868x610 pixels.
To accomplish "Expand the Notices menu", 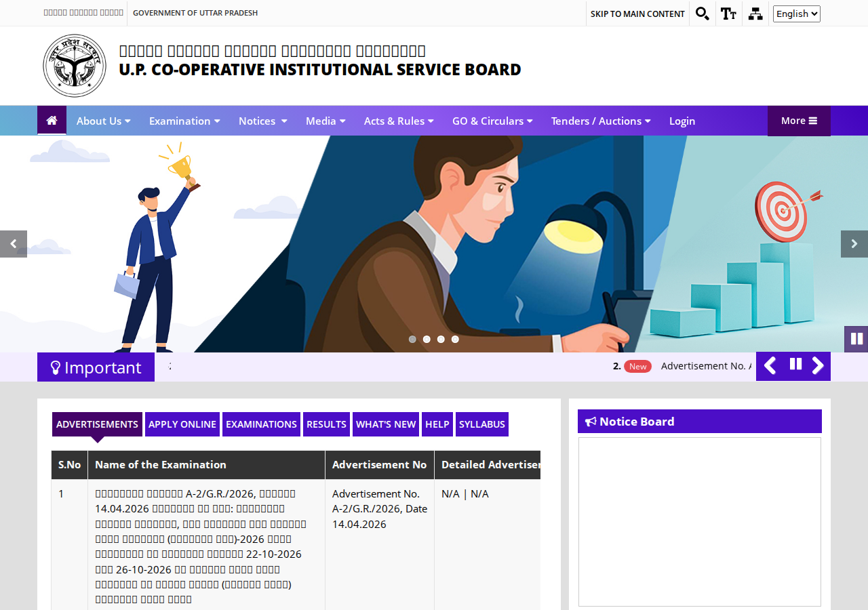I will click(263, 121).
